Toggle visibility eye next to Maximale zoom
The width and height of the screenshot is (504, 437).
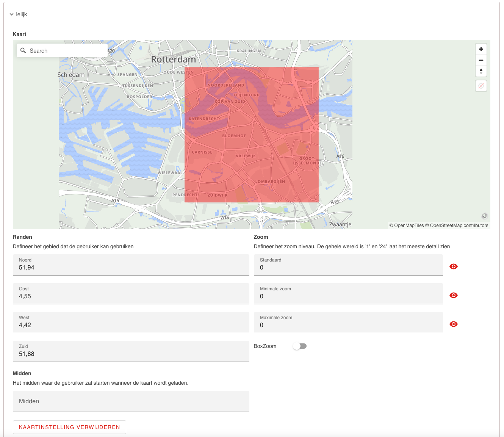[454, 324]
